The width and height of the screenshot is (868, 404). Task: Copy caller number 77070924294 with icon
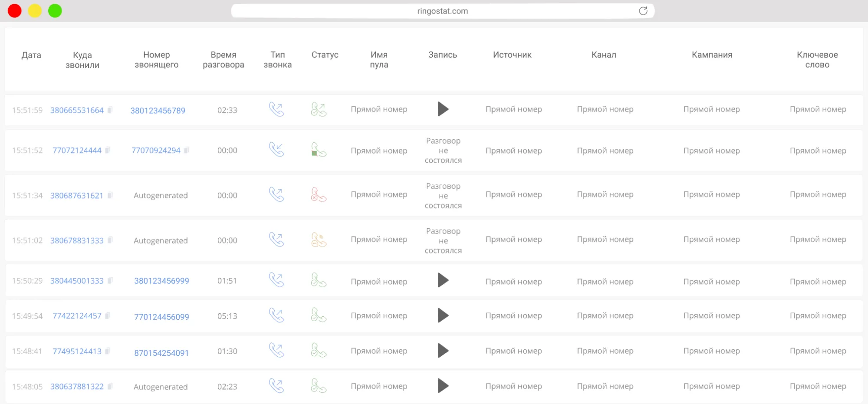click(187, 150)
